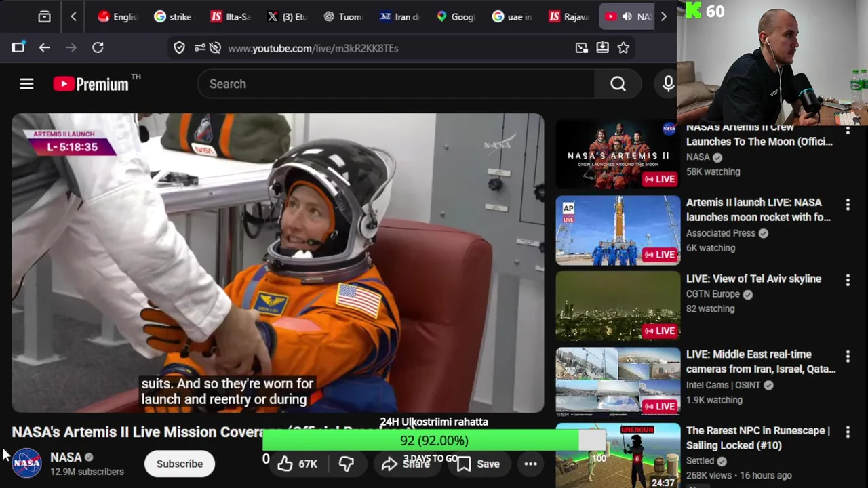Save video to a playlist

point(478,464)
